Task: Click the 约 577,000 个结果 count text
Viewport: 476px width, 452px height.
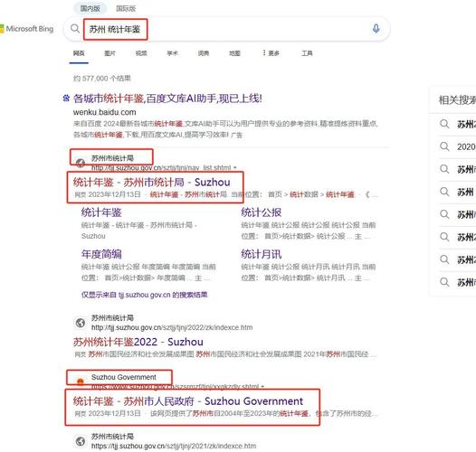Action: (101, 79)
